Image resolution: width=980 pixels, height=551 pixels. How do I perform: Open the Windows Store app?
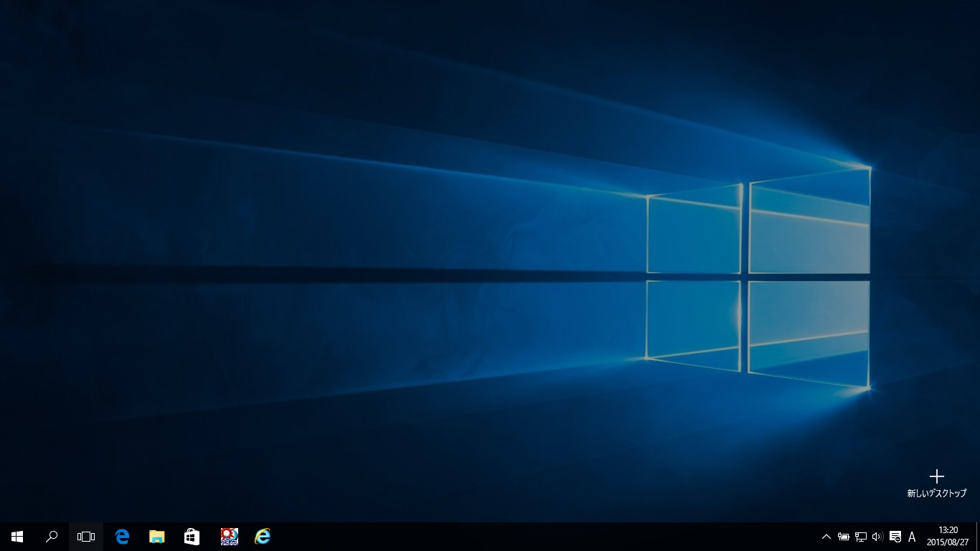point(192,537)
